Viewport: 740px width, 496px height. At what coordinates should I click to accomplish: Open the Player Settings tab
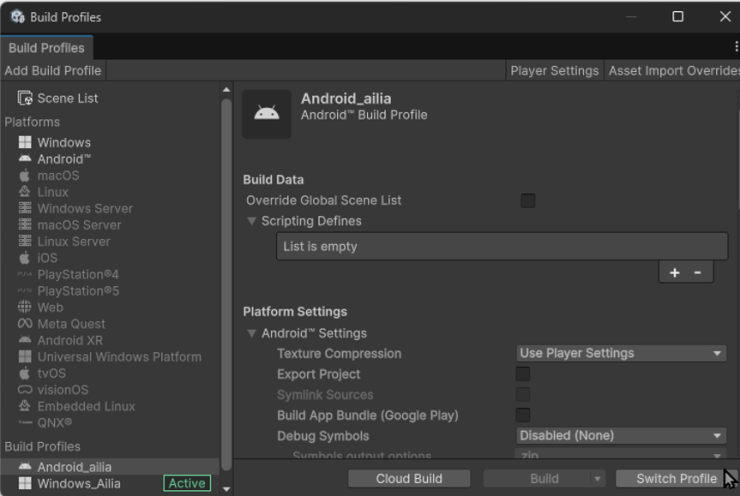(554, 71)
